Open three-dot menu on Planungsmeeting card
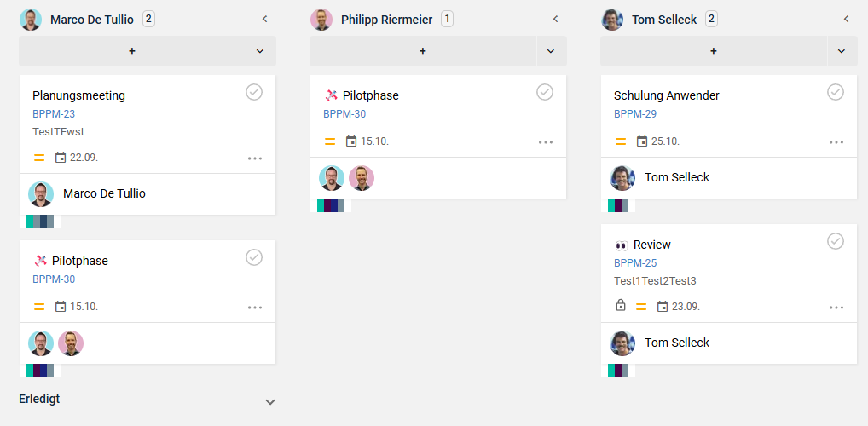Screen dimensions: 868x426 255,158
